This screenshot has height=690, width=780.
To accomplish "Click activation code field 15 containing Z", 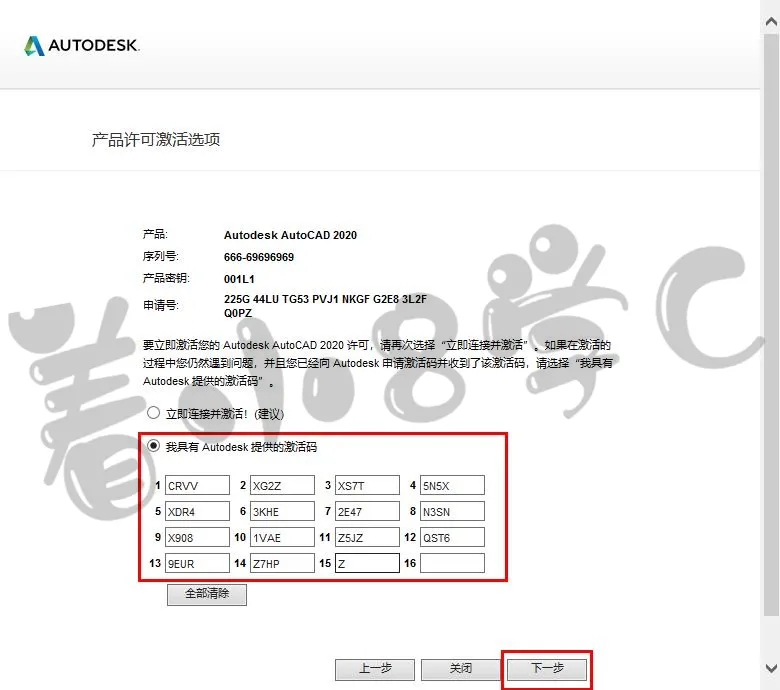I will pyautogui.click(x=367, y=563).
